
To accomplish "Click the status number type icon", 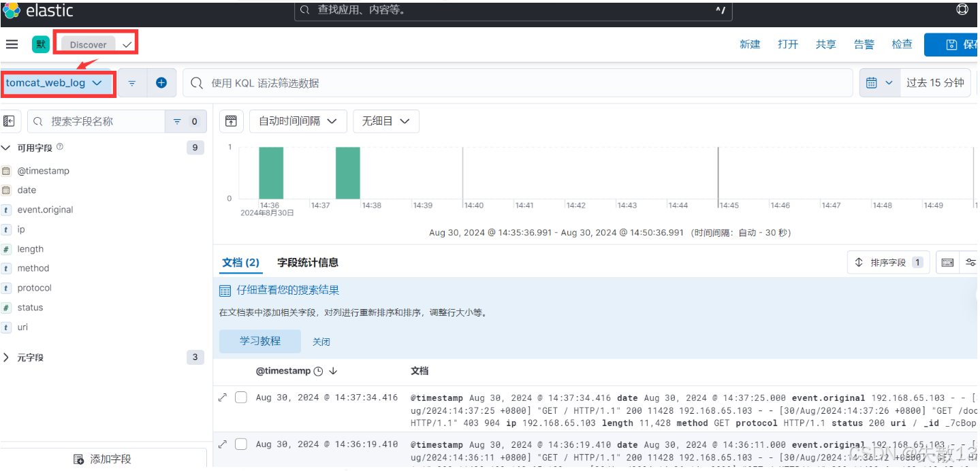I will coord(7,308).
